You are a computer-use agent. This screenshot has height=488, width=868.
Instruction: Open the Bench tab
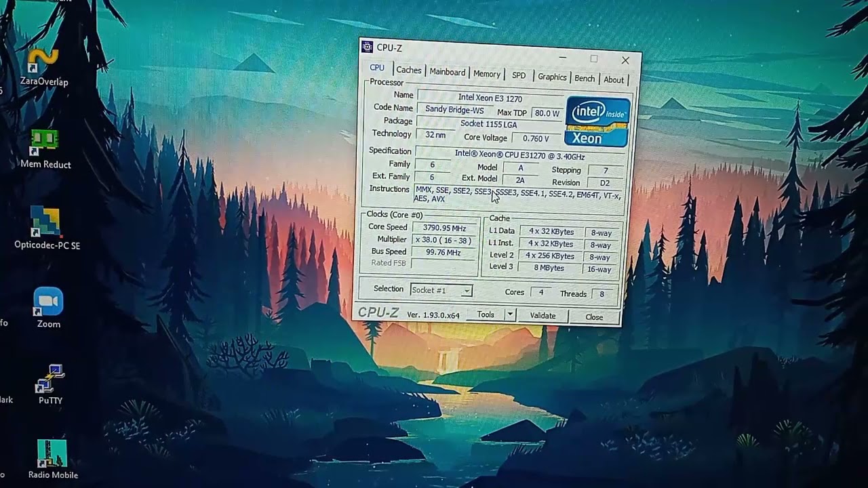coord(585,79)
